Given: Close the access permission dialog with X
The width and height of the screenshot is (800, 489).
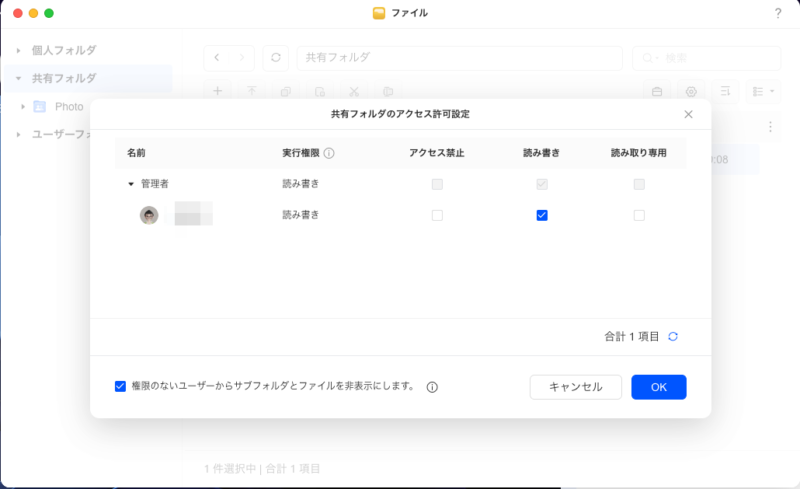Looking at the screenshot, I should click(x=688, y=114).
